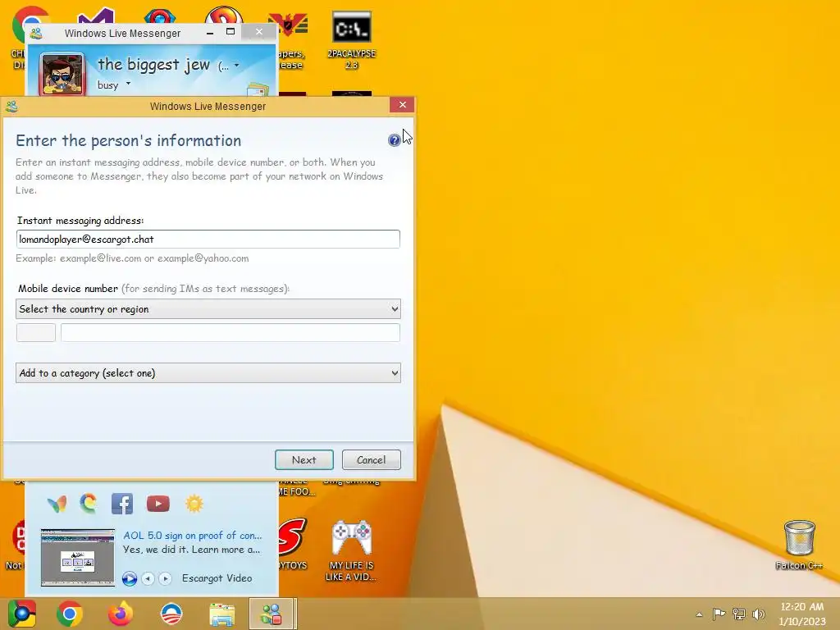Open the Facebook tab in Messenger
The width and height of the screenshot is (840, 630).
coord(122,504)
